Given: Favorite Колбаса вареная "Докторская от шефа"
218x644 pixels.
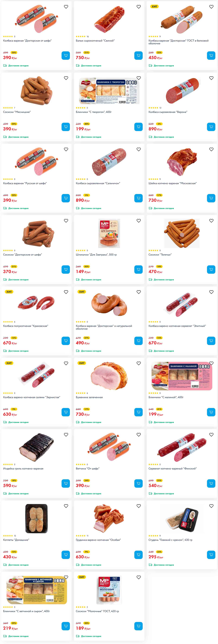Looking at the screenshot, I should point(66,7).
